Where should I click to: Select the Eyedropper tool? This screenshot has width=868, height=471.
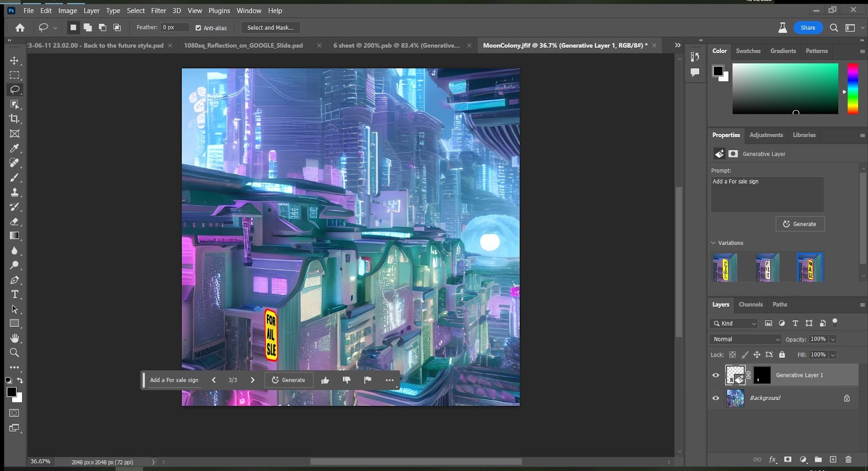pyautogui.click(x=15, y=148)
